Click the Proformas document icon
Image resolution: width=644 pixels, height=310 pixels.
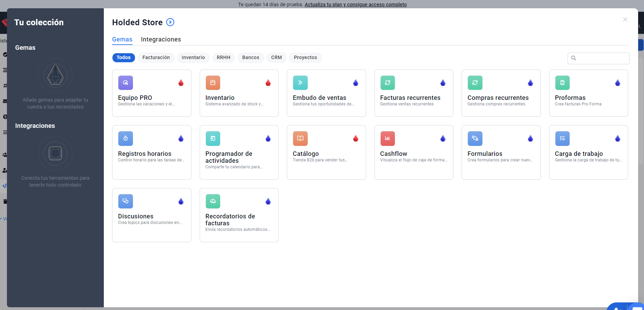pyautogui.click(x=562, y=83)
